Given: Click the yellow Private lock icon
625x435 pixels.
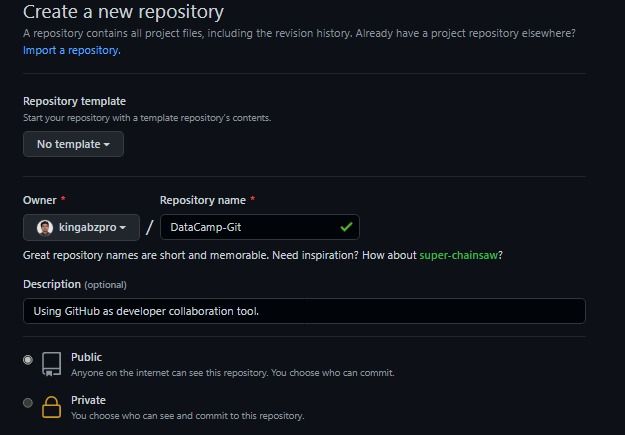Looking at the screenshot, I should click(52, 407).
